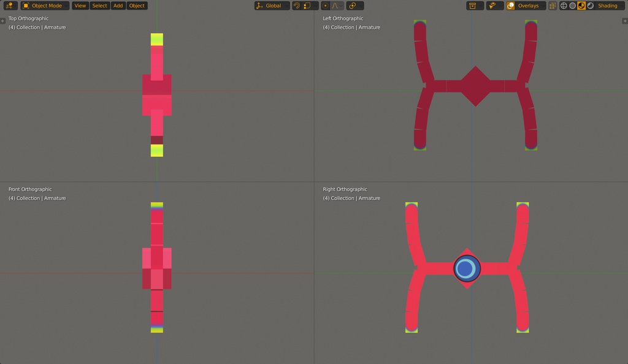Open the Object menu
The height and width of the screenshot is (364, 628).
point(137,6)
